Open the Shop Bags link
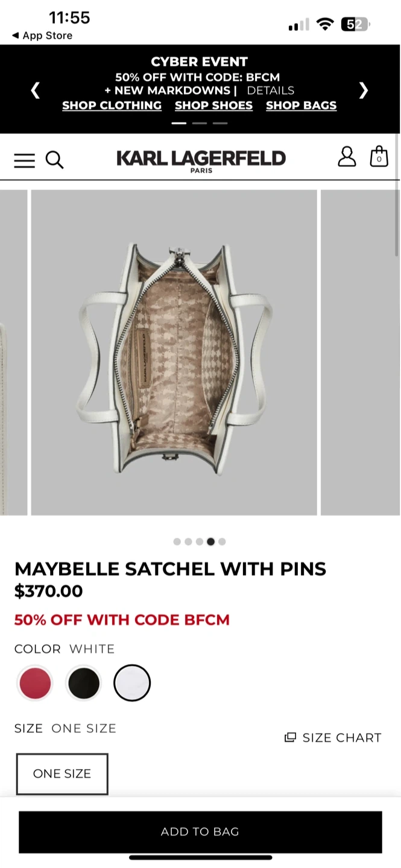Screen dimensions: 401x868 (x=302, y=105)
